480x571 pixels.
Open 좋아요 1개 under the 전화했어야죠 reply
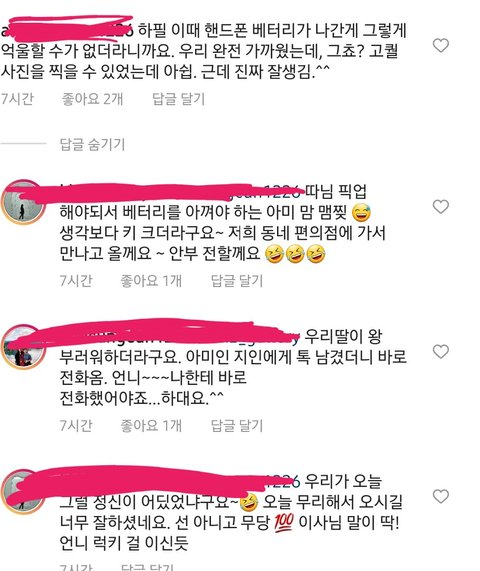click(x=151, y=425)
